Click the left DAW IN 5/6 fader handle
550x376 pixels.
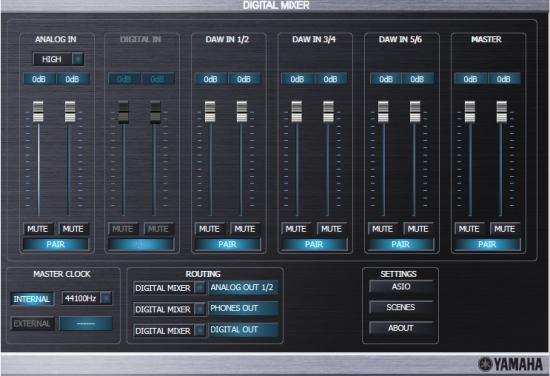coord(383,112)
